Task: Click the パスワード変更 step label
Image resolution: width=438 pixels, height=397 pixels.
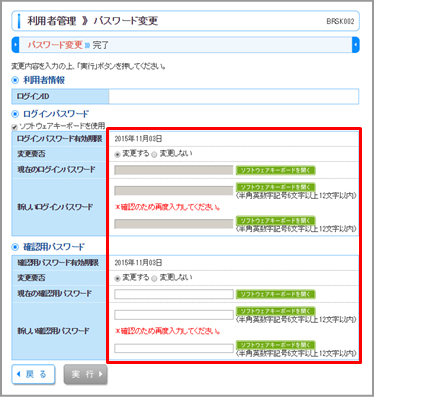Action: tap(55, 45)
